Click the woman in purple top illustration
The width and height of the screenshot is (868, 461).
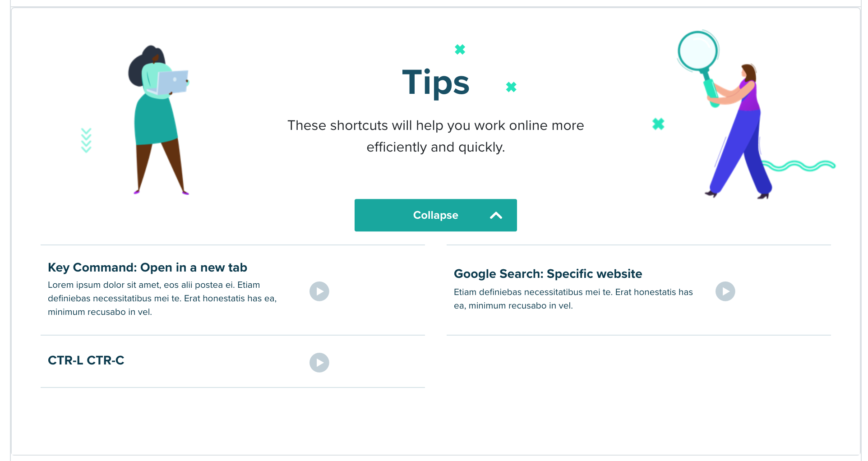[x=740, y=132]
